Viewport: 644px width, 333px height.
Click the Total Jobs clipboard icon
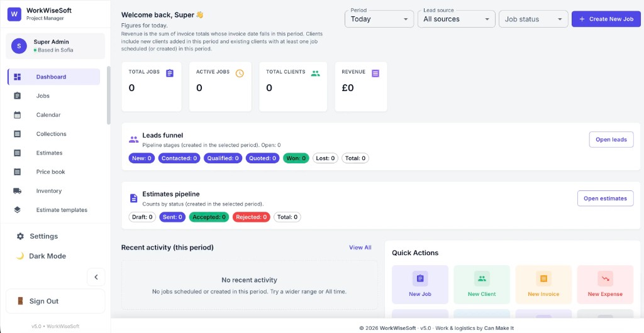click(x=170, y=73)
